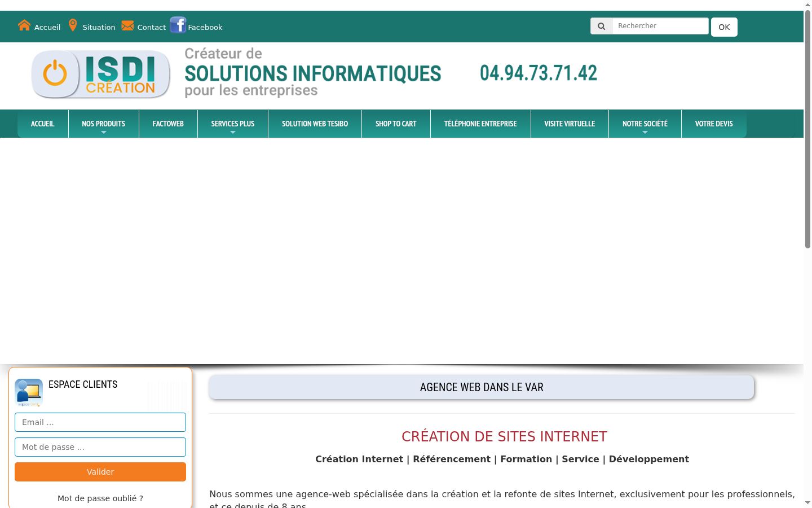
Task: Click the SOLUTIONS INFORMATIQUES banner text
Action: click(313, 73)
